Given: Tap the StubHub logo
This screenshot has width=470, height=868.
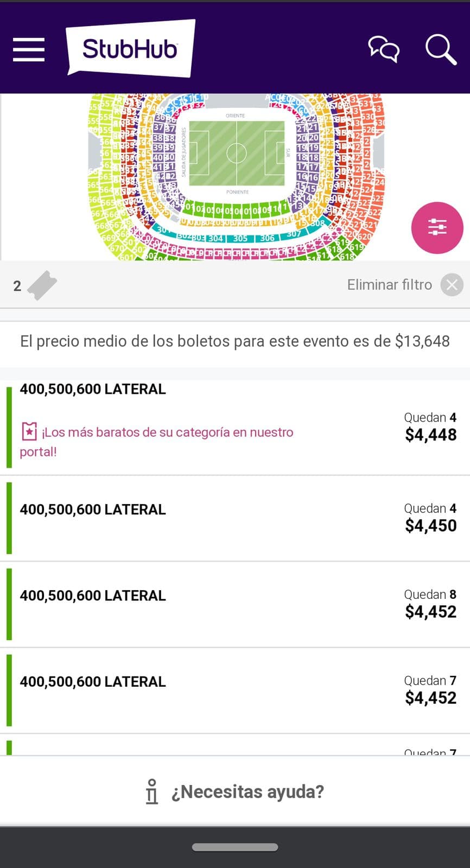Looking at the screenshot, I should point(130,49).
